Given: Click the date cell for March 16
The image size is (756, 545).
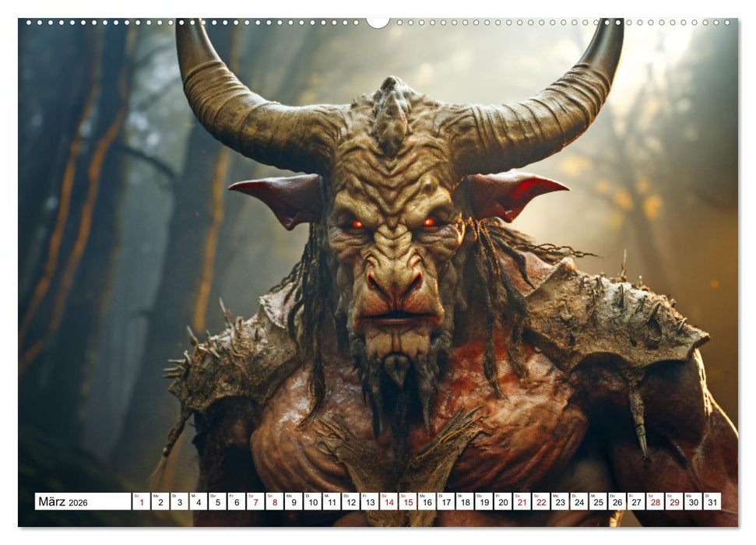Looking at the screenshot, I should pyautogui.click(x=428, y=502).
